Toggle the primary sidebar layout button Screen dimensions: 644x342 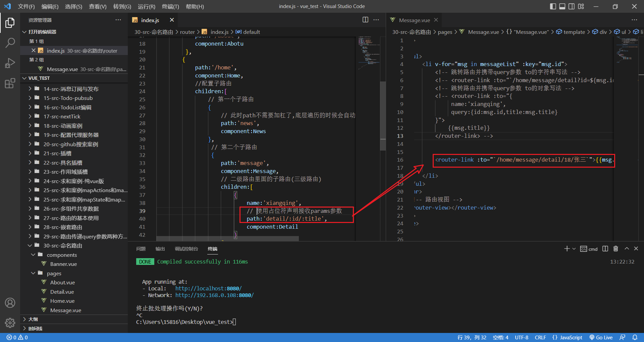553,6
